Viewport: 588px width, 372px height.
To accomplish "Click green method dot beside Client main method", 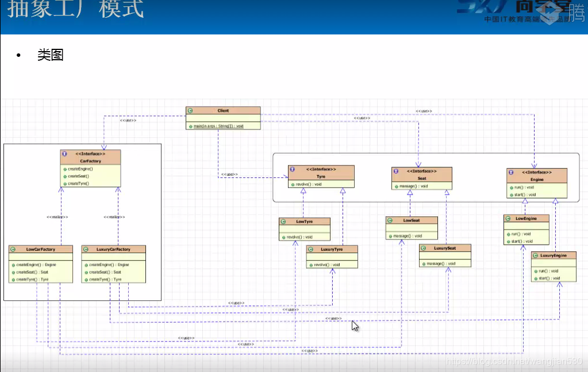I will click(190, 126).
